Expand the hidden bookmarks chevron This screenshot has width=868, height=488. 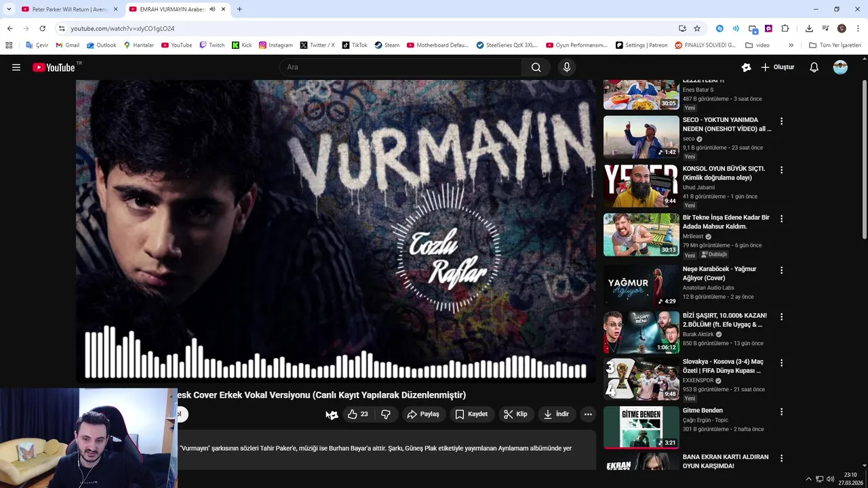(791, 45)
